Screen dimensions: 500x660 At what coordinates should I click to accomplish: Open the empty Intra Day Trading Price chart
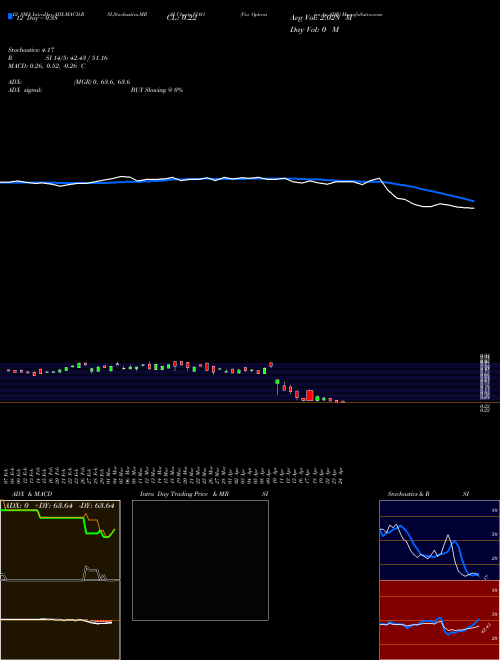coord(200,560)
